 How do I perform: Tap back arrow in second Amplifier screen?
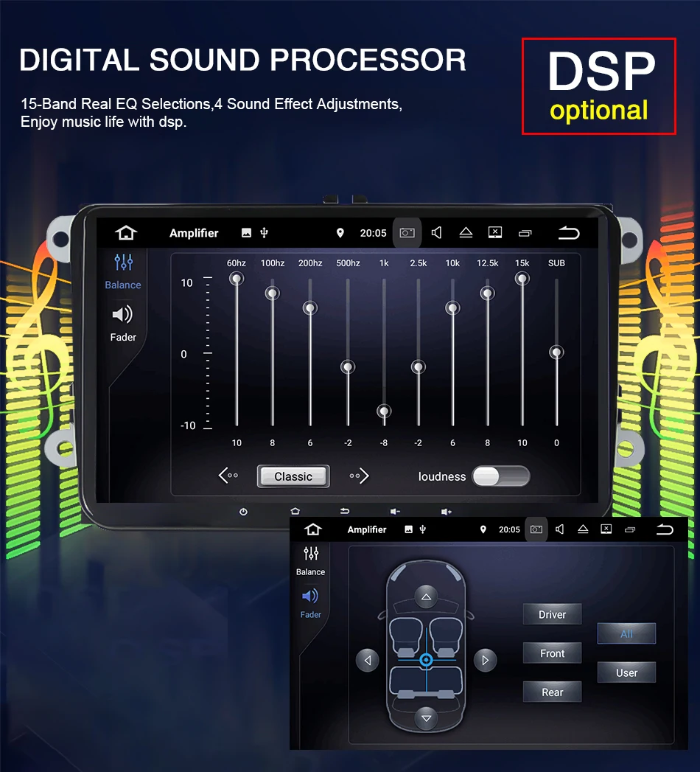pyautogui.click(x=665, y=529)
